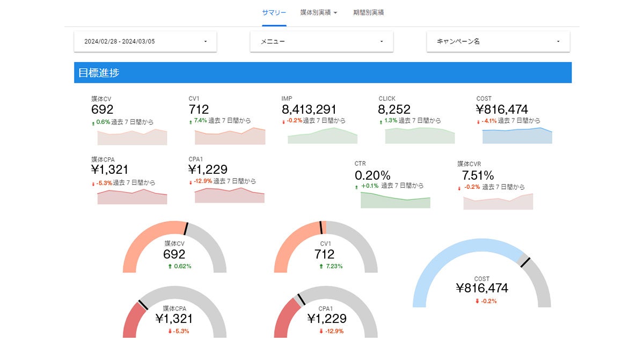Click the -0.2% change under IMP
Screen dimensions: 644x338
point(294,121)
